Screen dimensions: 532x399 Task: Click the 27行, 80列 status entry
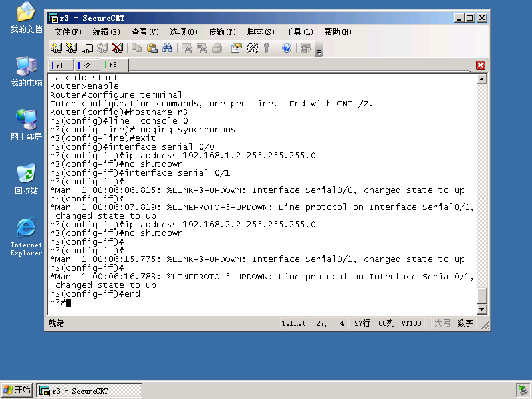tap(374, 323)
